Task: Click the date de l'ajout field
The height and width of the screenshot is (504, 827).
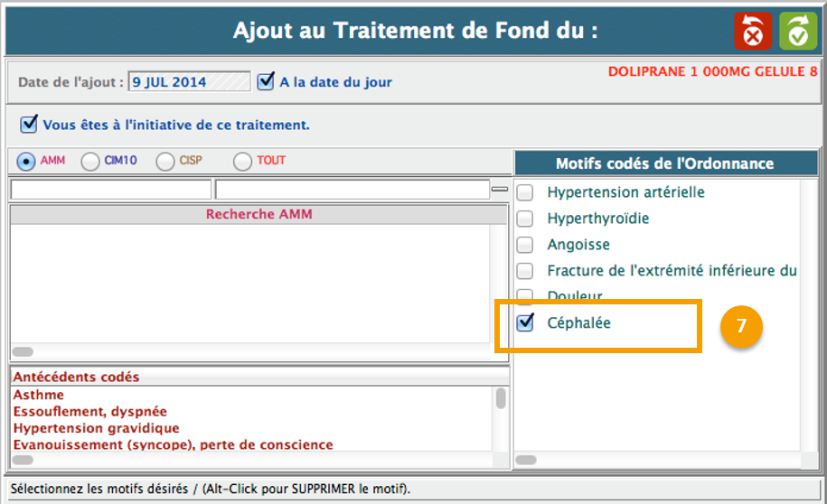Action: (x=189, y=82)
